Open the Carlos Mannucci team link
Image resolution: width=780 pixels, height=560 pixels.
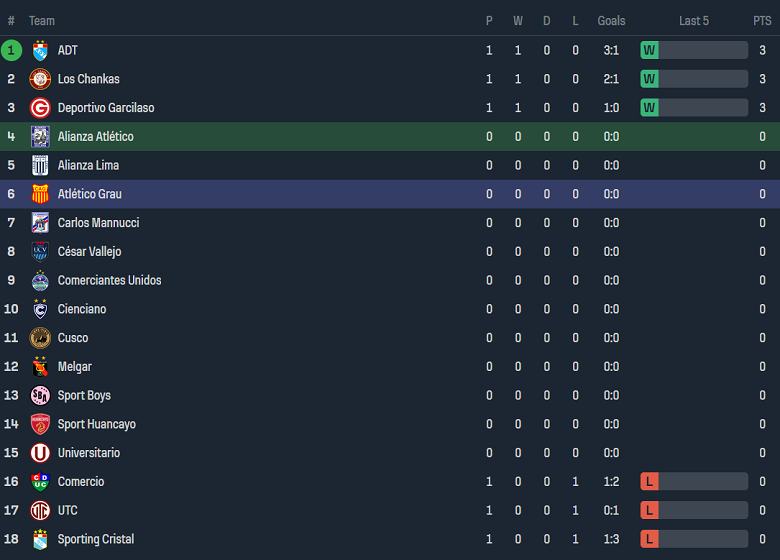pos(98,223)
